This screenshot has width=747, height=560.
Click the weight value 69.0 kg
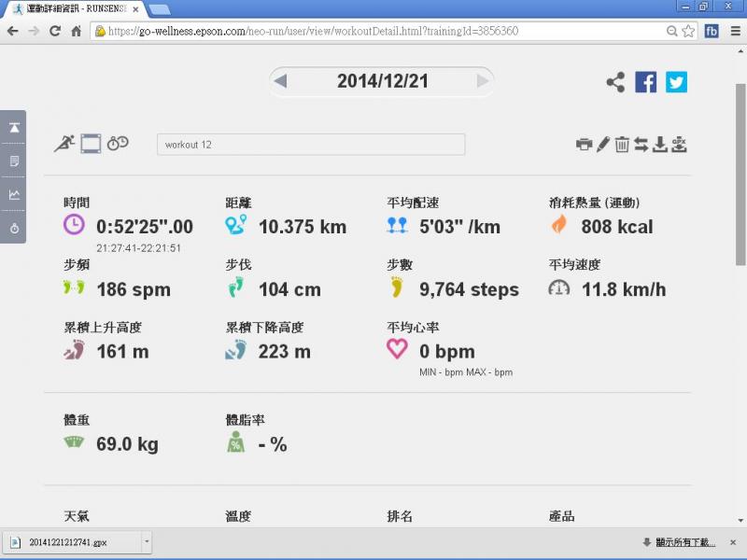127,444
